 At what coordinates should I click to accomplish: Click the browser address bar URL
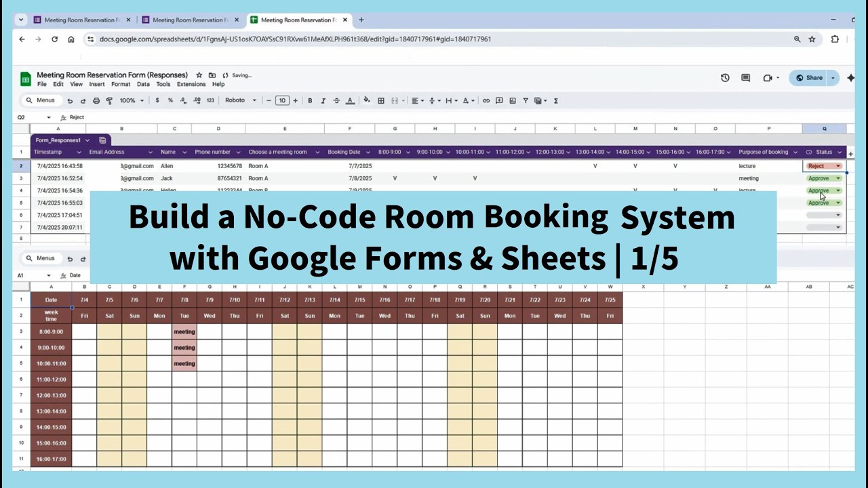295,39
